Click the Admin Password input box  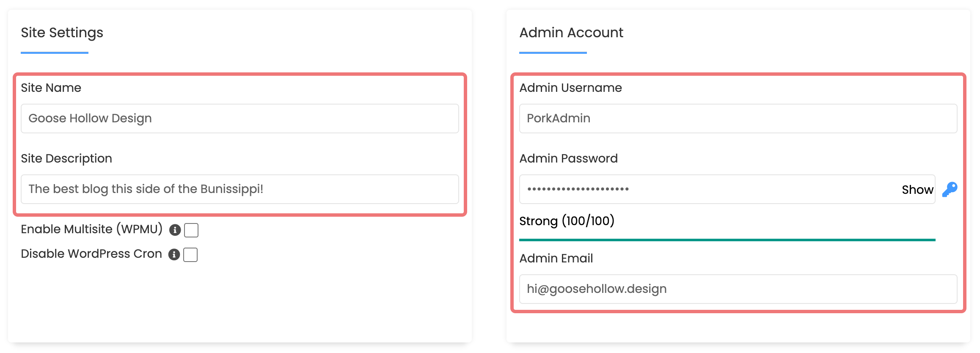[x=727, y=189]
